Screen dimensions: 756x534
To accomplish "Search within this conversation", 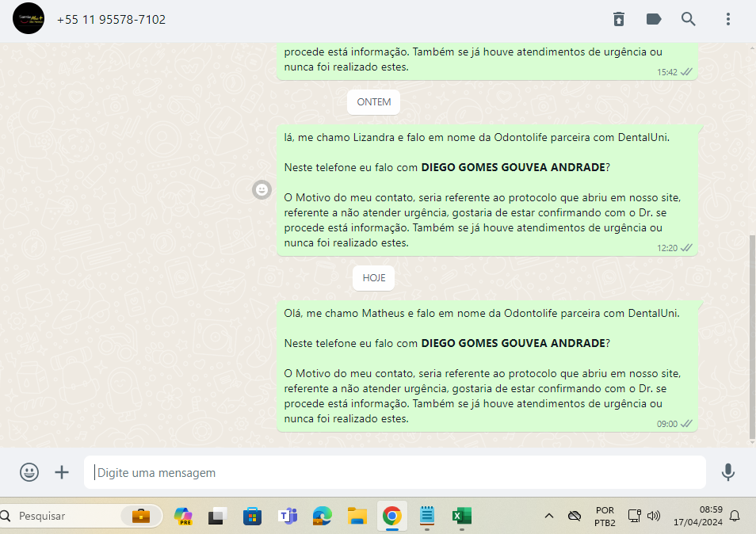I will point(688,19).
